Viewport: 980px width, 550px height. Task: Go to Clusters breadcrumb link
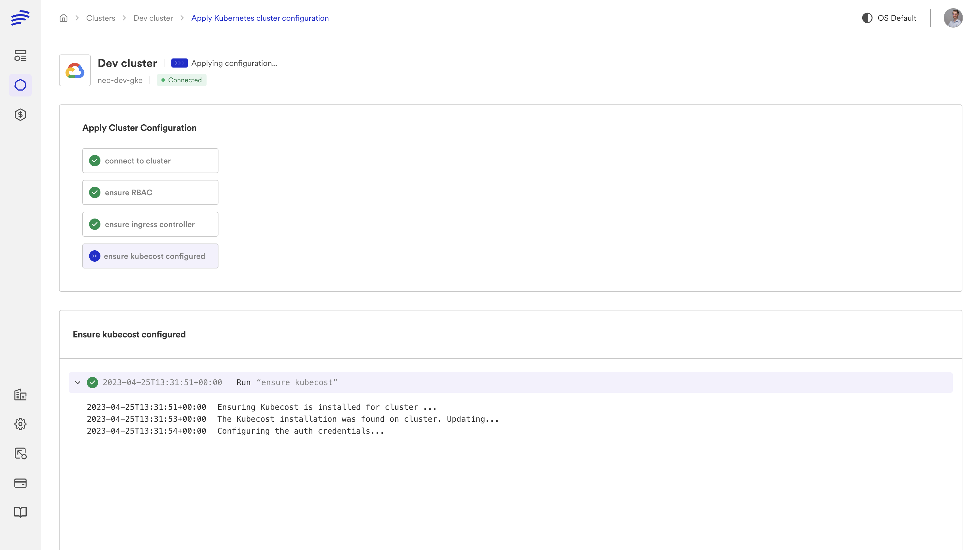[100, 18]
